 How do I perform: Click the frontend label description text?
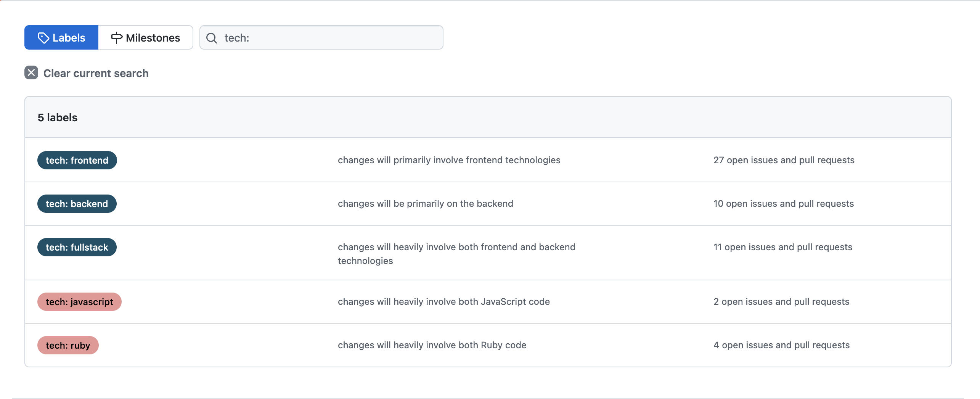pyautogui.click(x=449, y=160)
